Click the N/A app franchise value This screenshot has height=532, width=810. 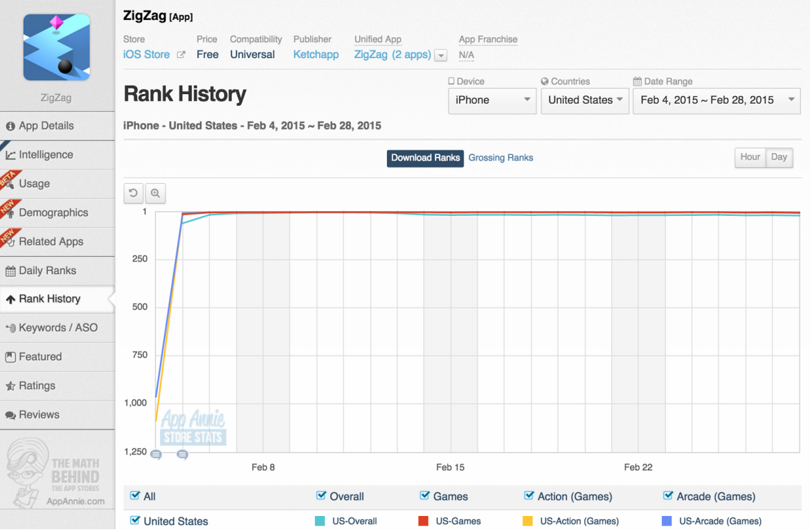(466, 55)
